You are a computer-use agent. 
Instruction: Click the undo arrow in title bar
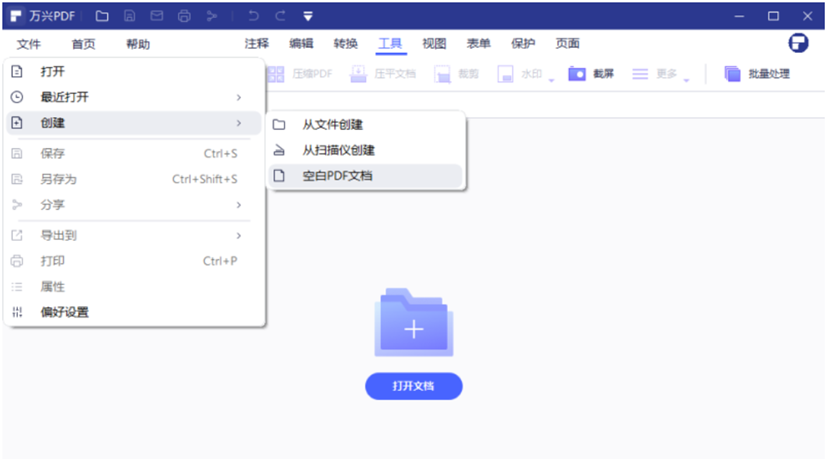(253, 16)
